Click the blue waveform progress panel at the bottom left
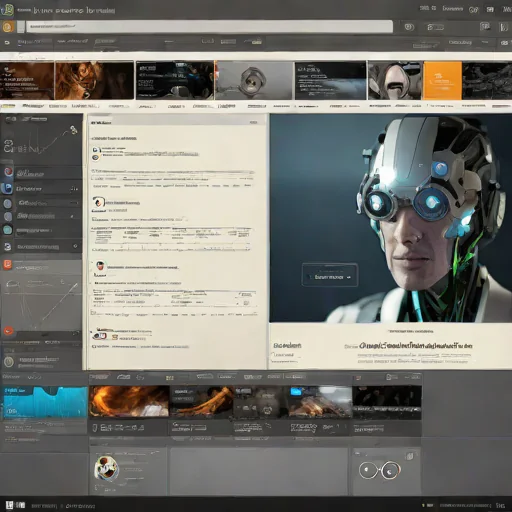The width and height of the screenshot is (512, 512). [45, 402]
